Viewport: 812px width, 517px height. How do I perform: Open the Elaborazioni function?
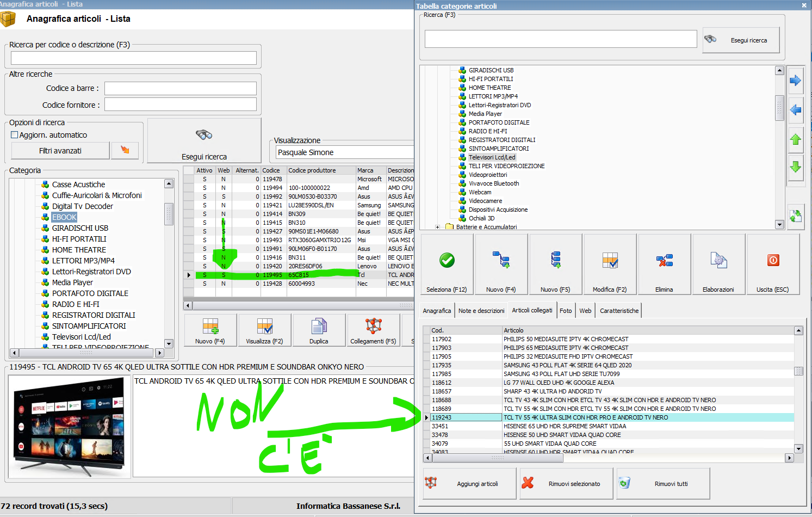718,264
